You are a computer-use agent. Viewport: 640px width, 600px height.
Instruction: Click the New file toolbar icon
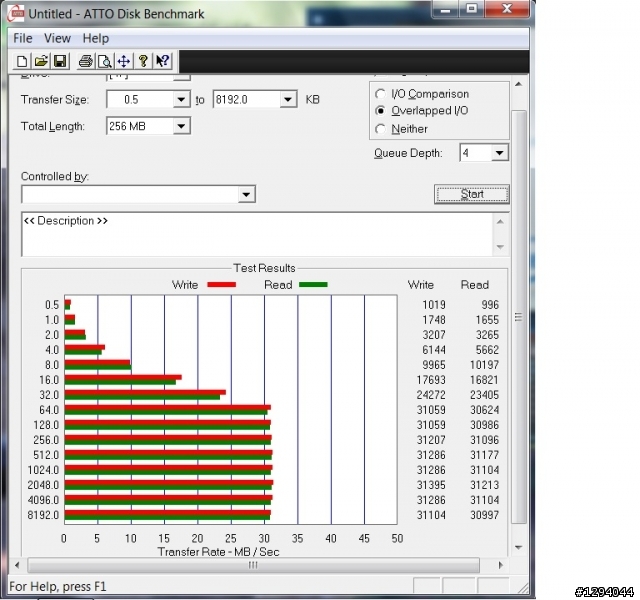(22, 61)
